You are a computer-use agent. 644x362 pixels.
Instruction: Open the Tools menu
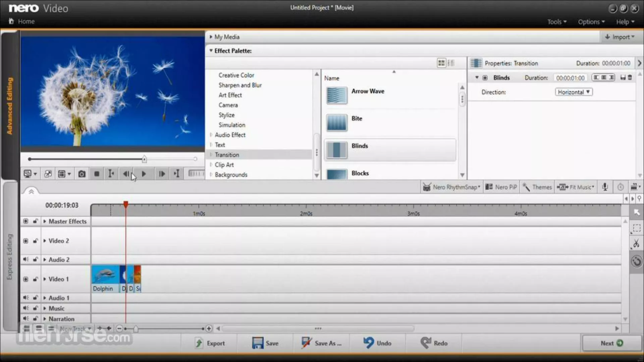[x=556, y=22]
